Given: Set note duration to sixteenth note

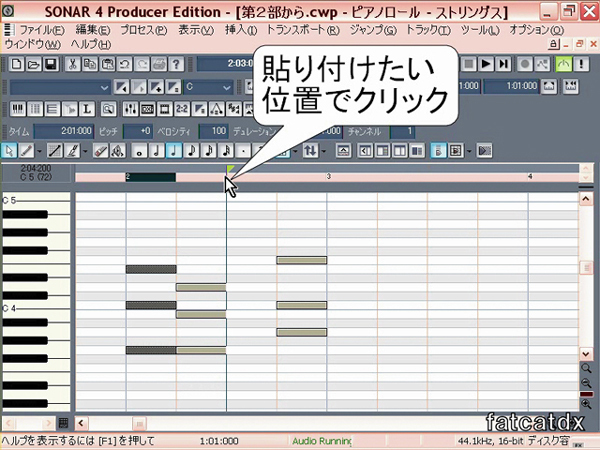Looking at the screenshot, I should click(209, 151).
